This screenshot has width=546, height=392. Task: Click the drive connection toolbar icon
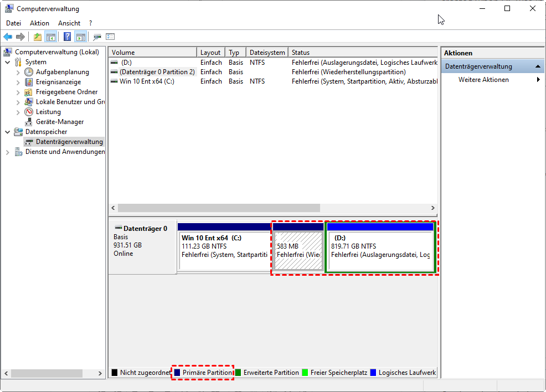click(x=97, y=37)
